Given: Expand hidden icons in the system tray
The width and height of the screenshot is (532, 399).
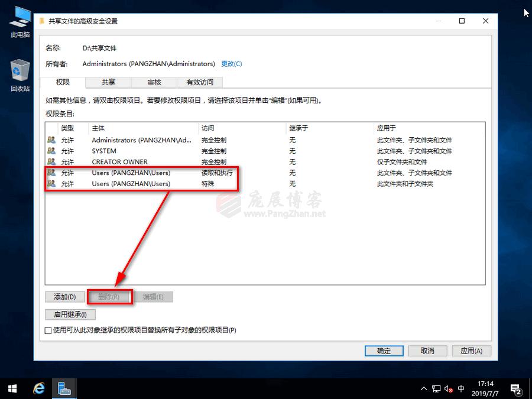Looking at the screenshot, I should coord(424,389).
